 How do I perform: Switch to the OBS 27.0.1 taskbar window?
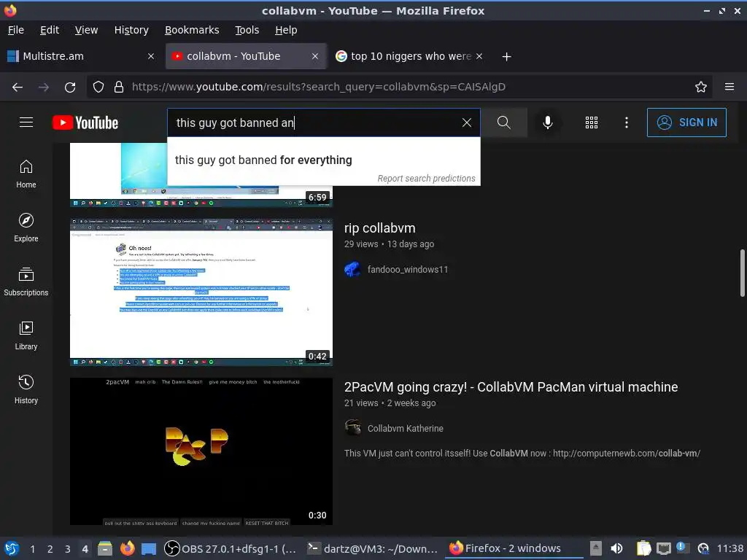230,548
